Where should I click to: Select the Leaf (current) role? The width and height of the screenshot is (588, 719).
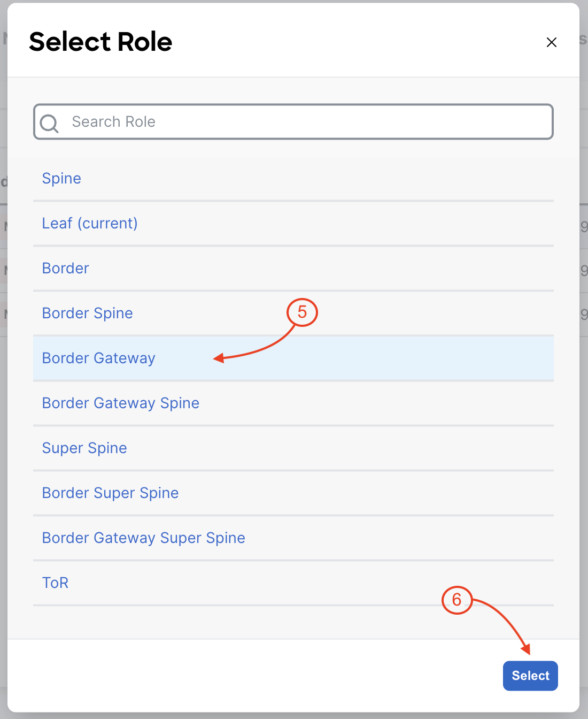293,224
